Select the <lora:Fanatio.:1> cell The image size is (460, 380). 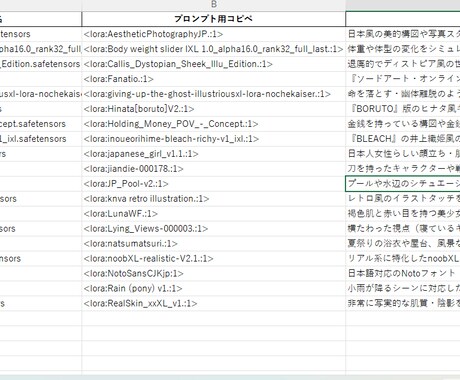tap(214, 79)
